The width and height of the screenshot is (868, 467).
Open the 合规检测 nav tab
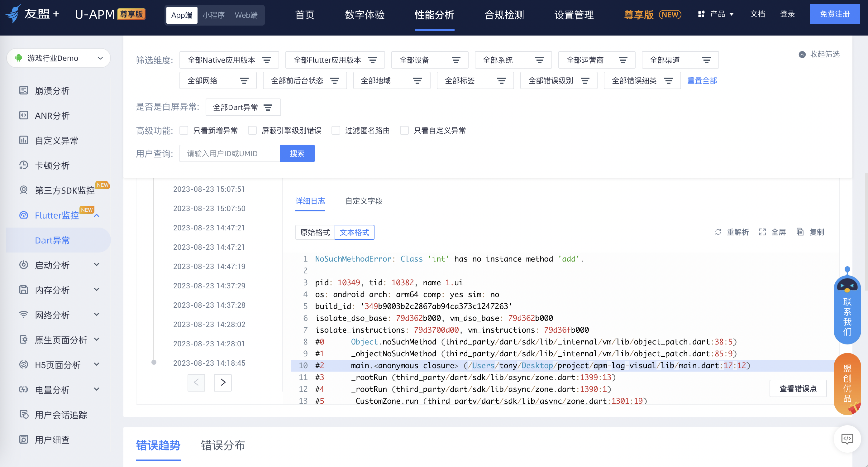[504, 15]
